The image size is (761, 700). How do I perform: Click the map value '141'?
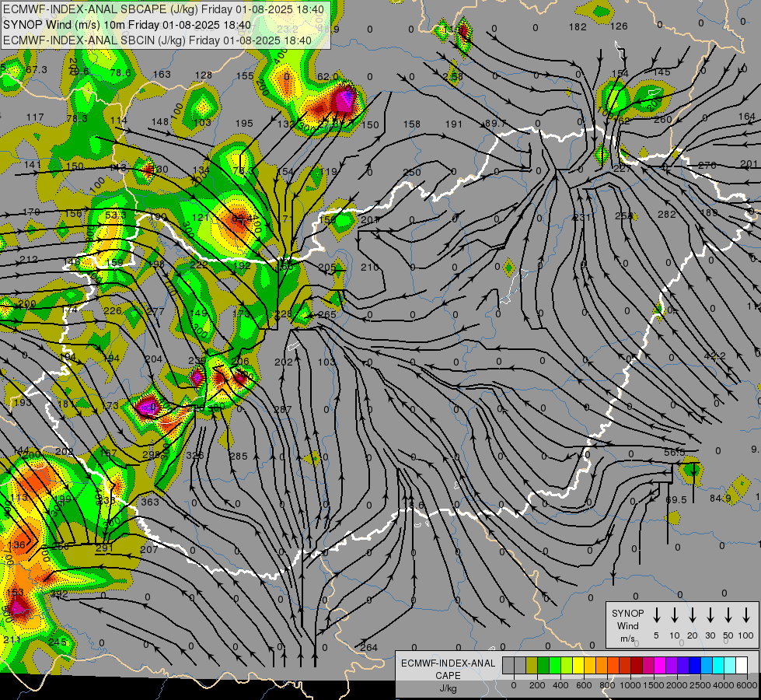point(33,165)
